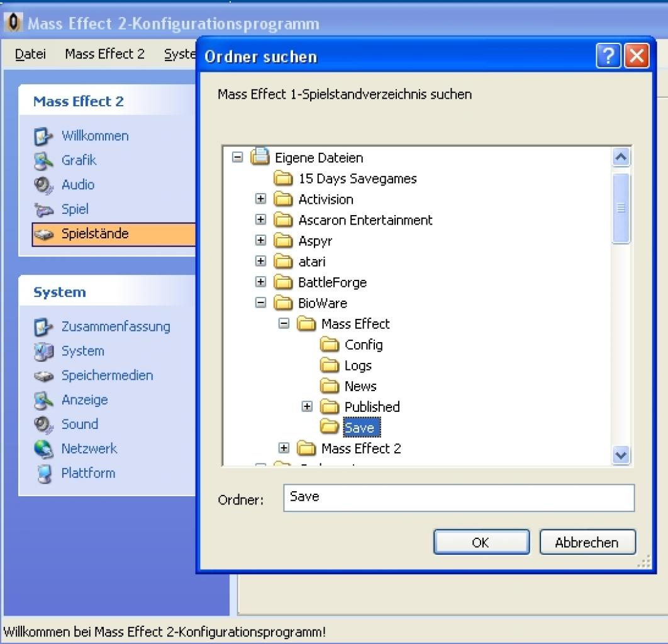Close the Ordner suchen dialog

point(637,55)
